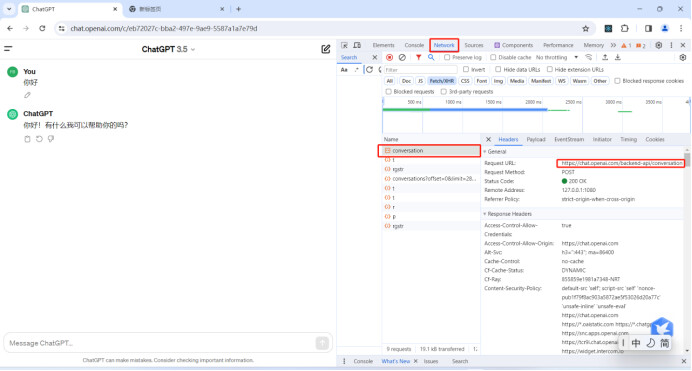692x371 pixels.
Task: Open Network panel settings gear
Action: 683,57
